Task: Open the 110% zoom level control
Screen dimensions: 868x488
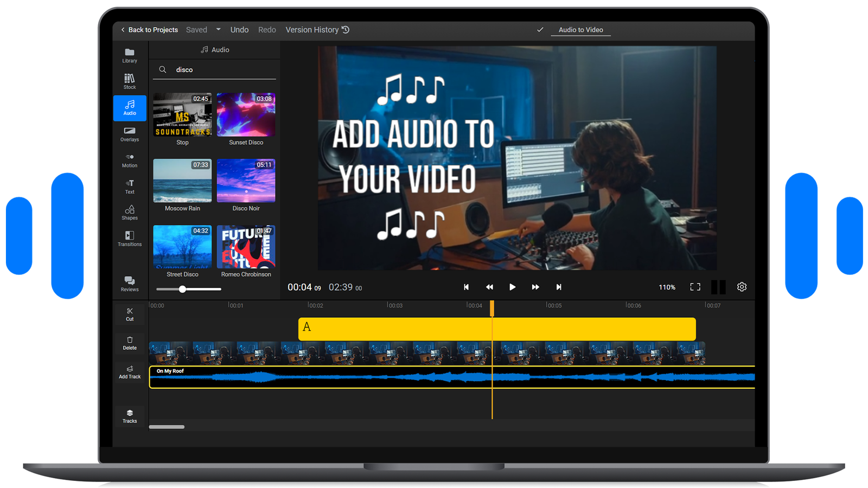Action: coord(667,287)
